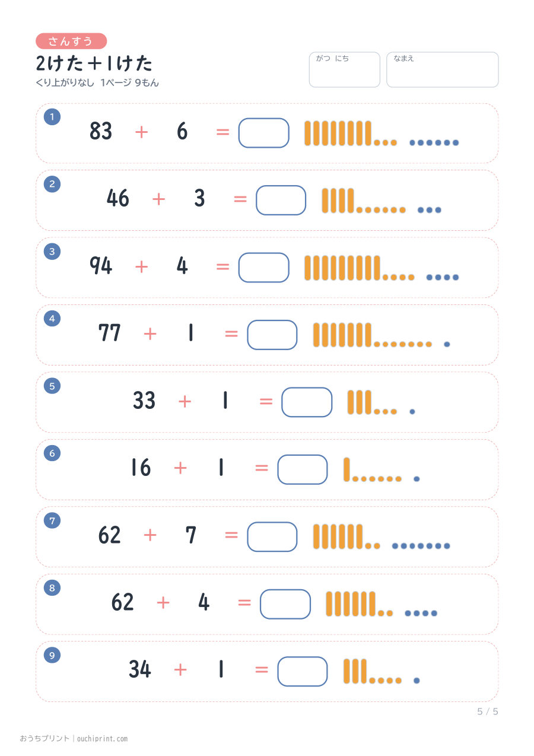Click the pink plus sign in 83 + 6
This screenshot has height=756, width=534.
141,132
